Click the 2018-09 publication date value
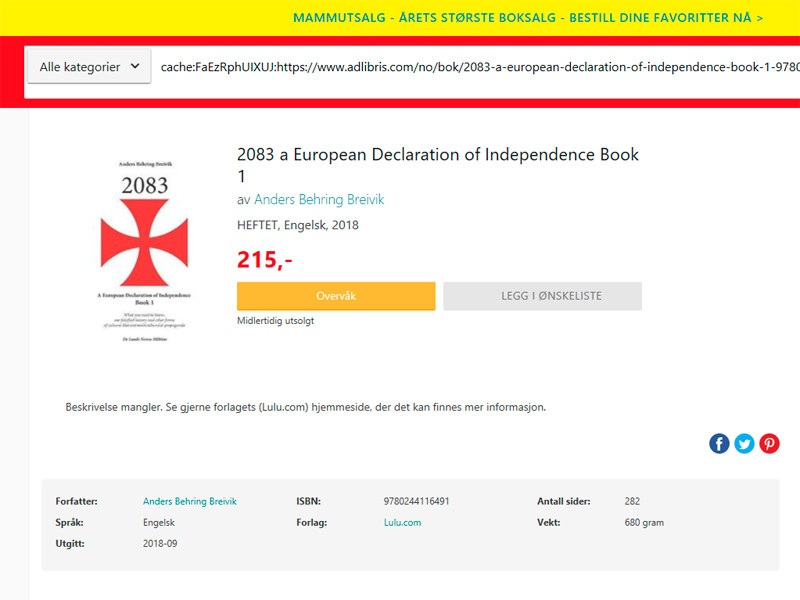The width and height of the screenshot is (800, 600). click(160, 543)
